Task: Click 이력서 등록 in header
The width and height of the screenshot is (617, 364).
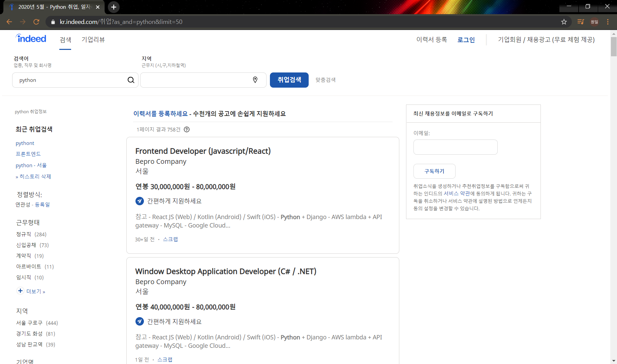Action: pyautogui.click(x=432, y=40)
